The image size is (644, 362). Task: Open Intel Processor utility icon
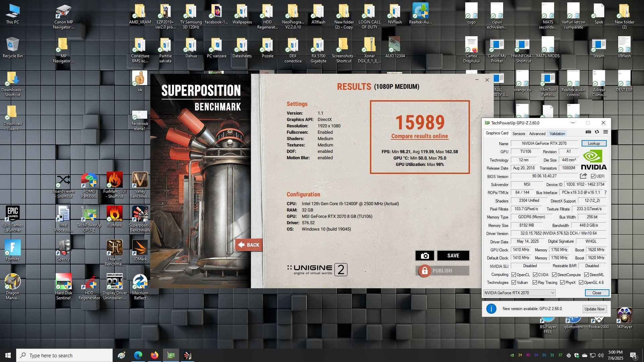click(x=63, y=219)
